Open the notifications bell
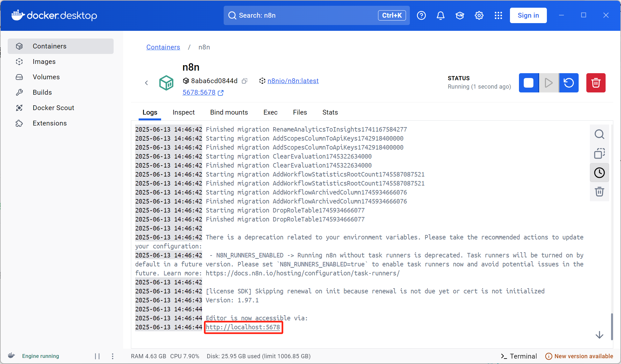The width and height of the screenshot is (621, 364). point(441,15)
